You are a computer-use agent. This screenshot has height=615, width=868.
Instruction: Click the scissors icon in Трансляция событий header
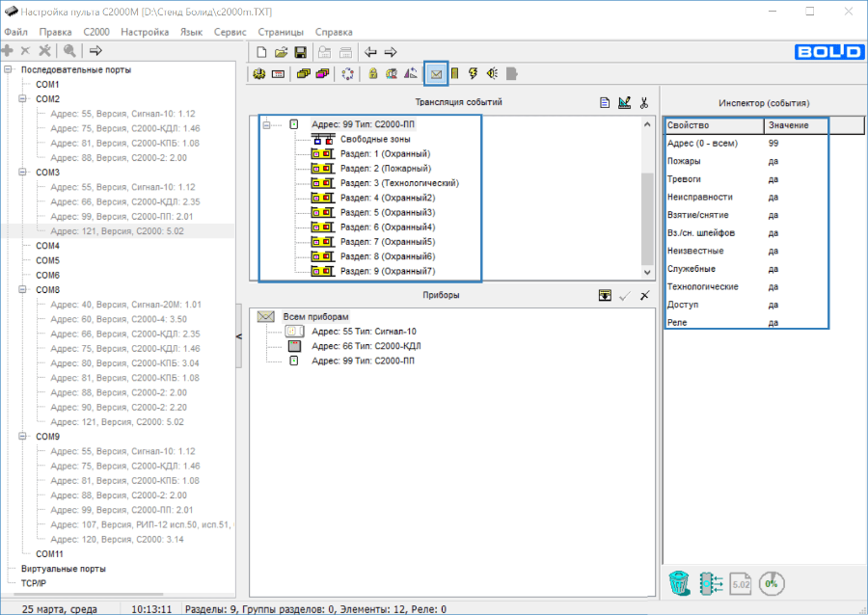pyautogui.click(x=644, y=103)
